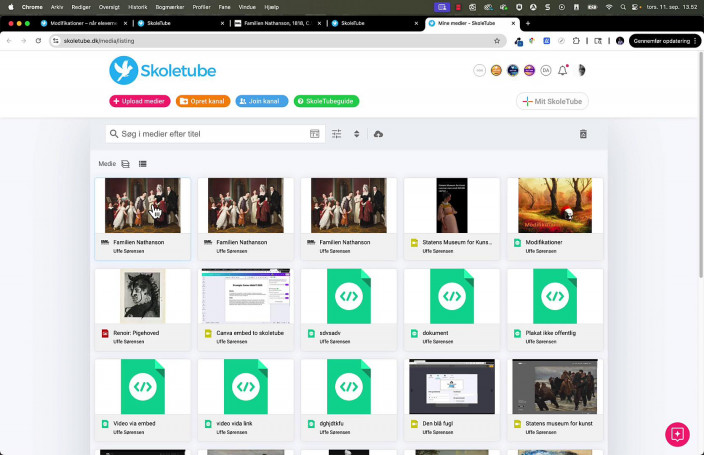Switch to list view of media
The height and width of the screenshot is (455, 704).
click(143, 163)
